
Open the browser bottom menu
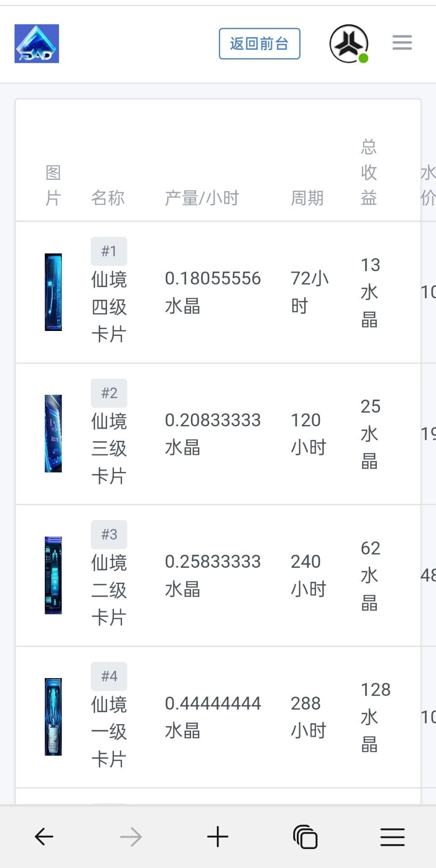[392, 837]
